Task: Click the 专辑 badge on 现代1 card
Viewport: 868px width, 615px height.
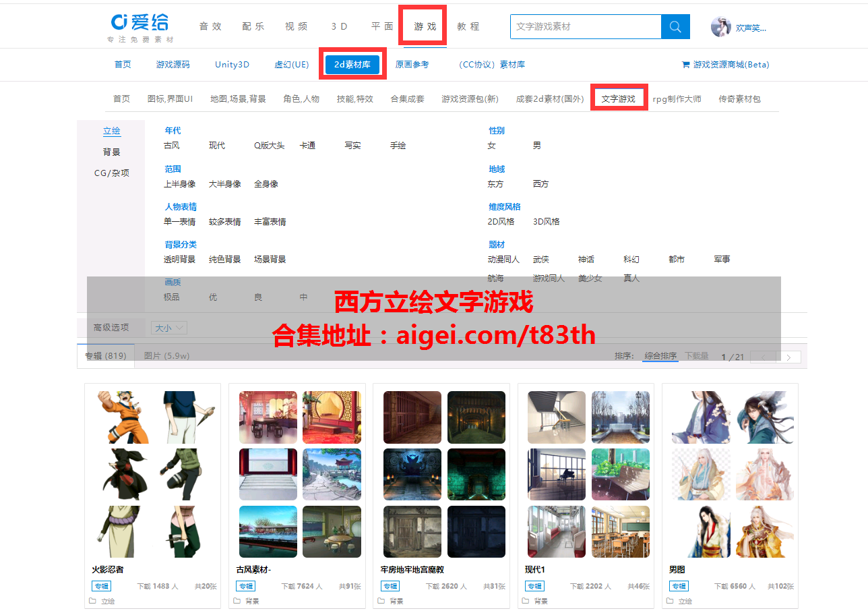Action: coord(534,586)
